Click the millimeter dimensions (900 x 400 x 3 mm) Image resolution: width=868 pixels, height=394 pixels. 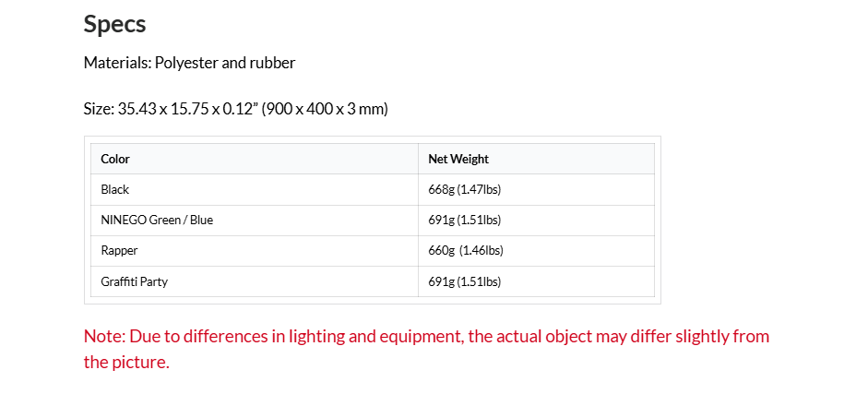click(x=325, y=109)
